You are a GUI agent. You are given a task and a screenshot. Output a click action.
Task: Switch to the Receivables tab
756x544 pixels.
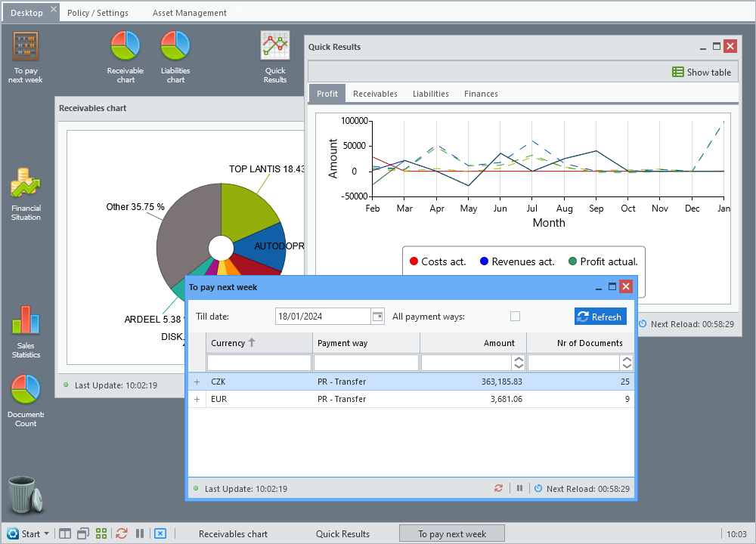click(x=375, y=94)
